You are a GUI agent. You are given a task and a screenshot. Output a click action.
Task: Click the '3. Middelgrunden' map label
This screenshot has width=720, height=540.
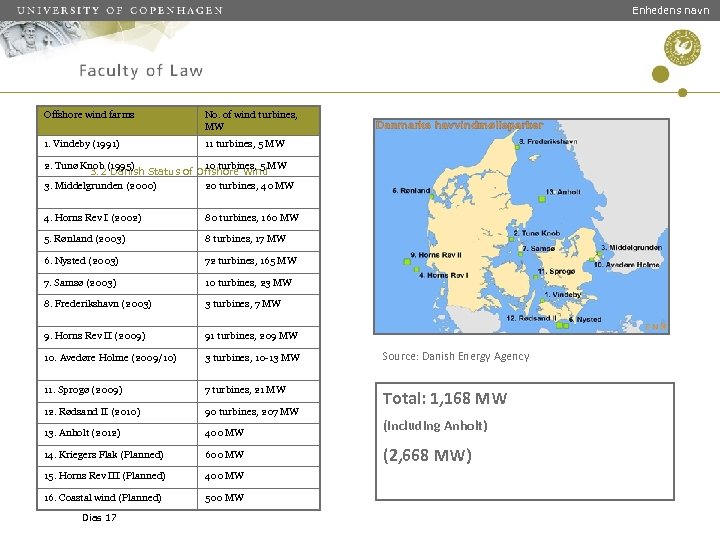[631, 248]
